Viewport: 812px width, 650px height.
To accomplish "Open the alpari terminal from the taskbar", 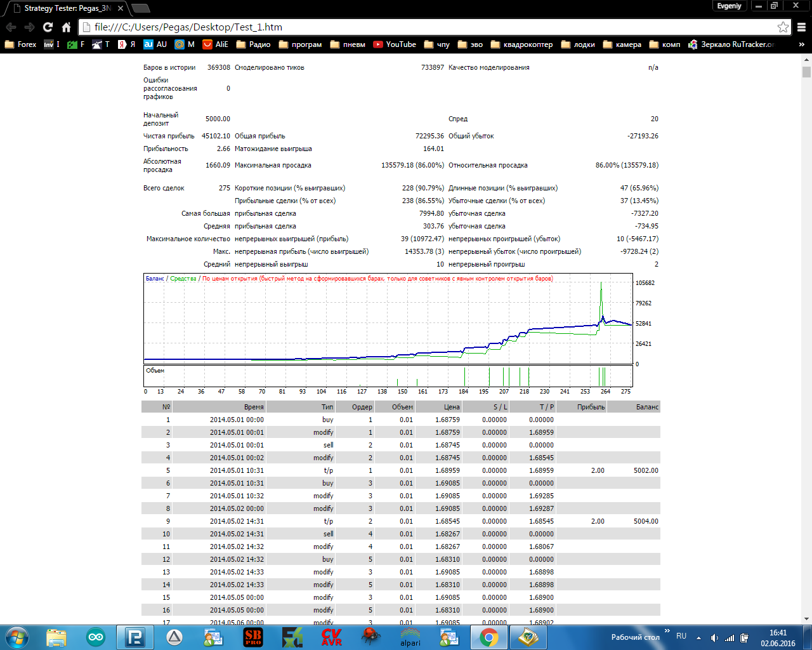I will click(x=410, y=637).
